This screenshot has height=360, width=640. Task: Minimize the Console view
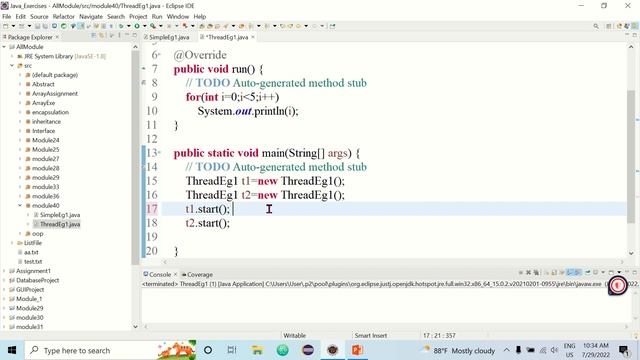[627, 272]
